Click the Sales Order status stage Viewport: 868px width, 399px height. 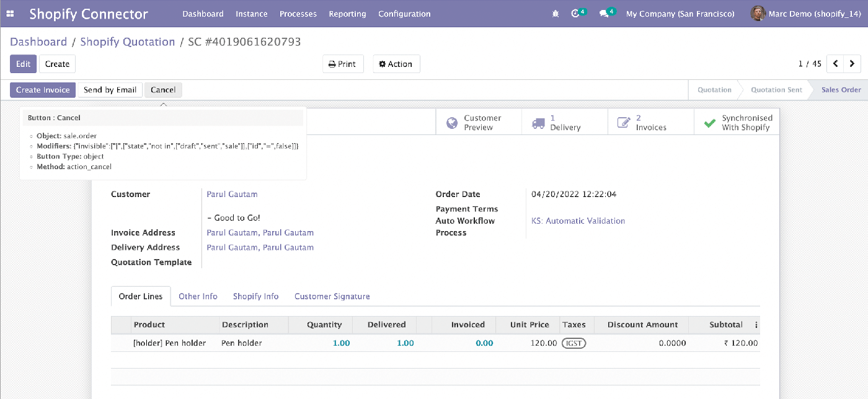(841, 90)
